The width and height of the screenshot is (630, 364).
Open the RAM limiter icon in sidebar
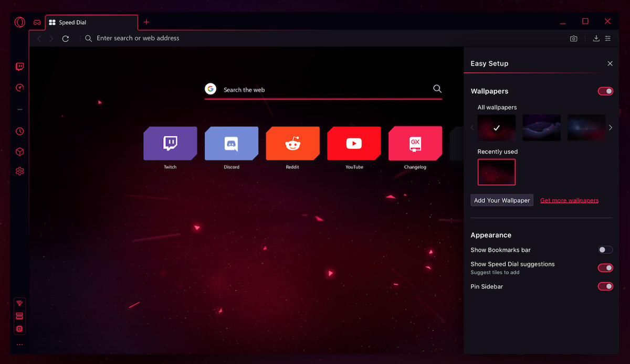pos(19,316)
